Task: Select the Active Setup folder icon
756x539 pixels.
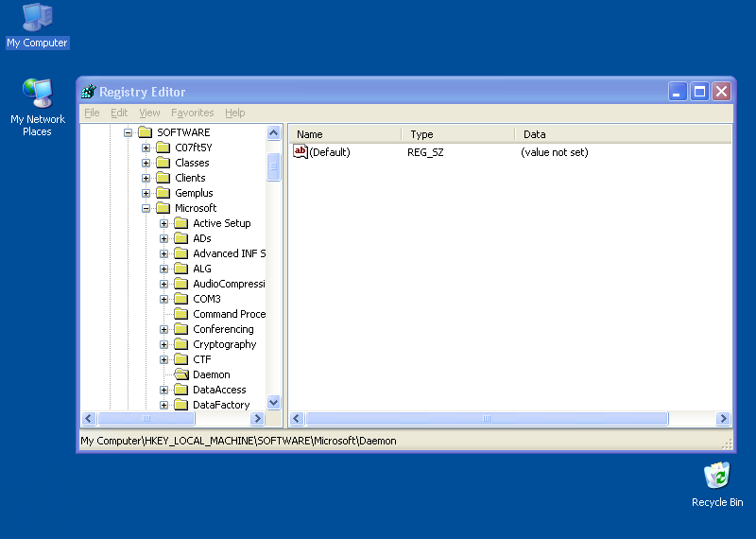Action: pos(181,223)
